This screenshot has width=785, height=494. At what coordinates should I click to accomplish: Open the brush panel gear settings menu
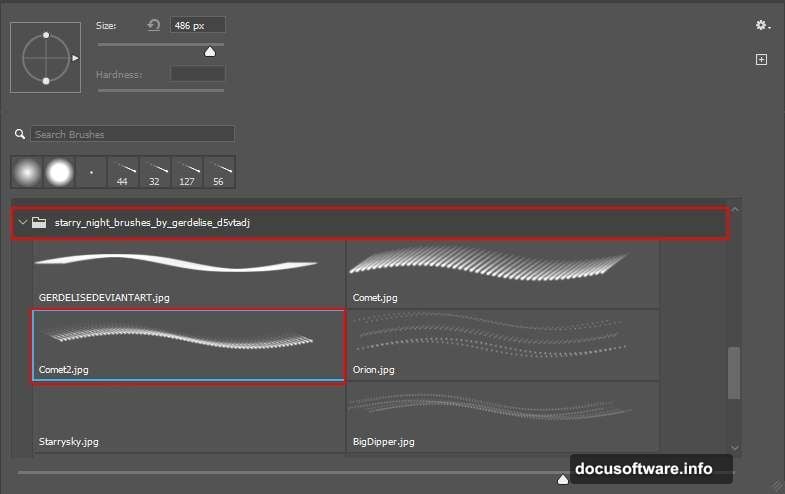pyautogui.click(x=762, y=25)
